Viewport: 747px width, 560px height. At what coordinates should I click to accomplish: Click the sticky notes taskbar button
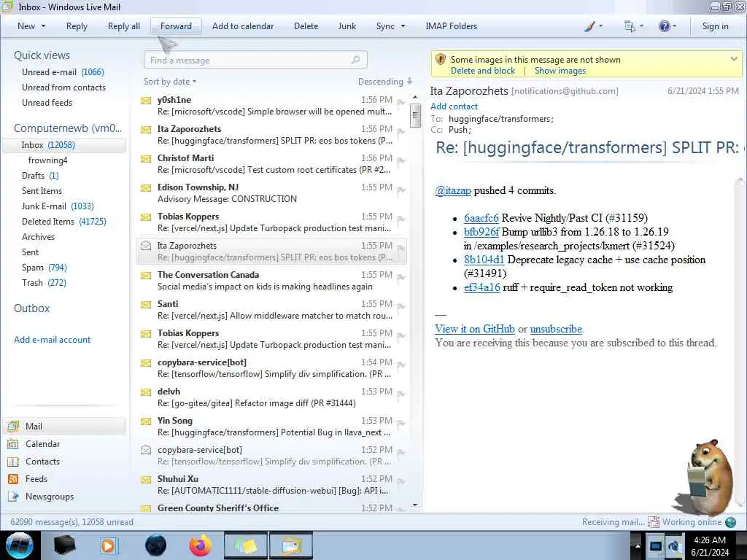pyautogui.click(x=245, y=545)
